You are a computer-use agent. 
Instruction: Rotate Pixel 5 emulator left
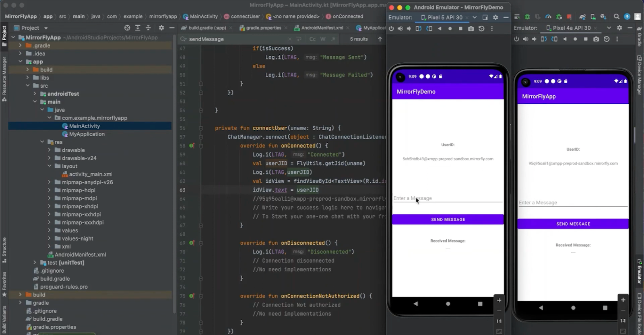pyautogui.click(x=419, y=29)
